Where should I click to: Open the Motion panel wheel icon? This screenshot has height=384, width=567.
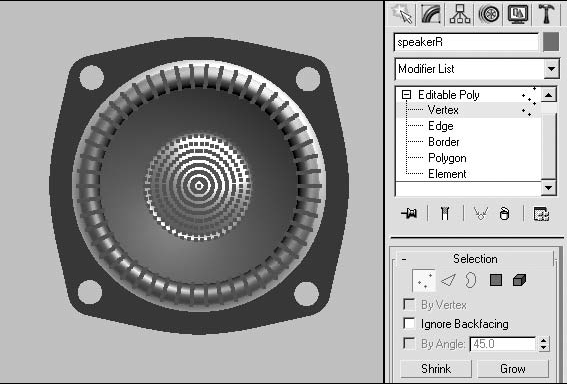pos(489,14)
